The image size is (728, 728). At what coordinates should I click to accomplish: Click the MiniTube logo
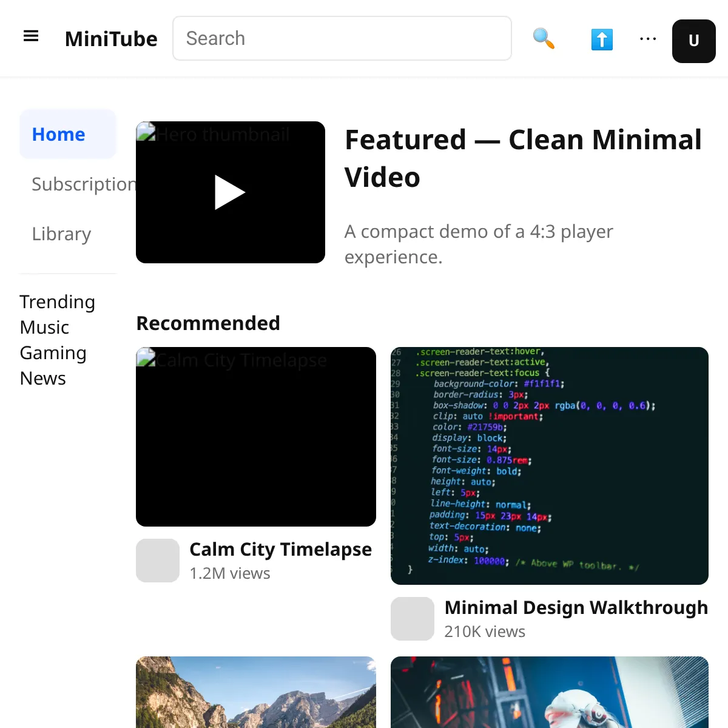111,39
